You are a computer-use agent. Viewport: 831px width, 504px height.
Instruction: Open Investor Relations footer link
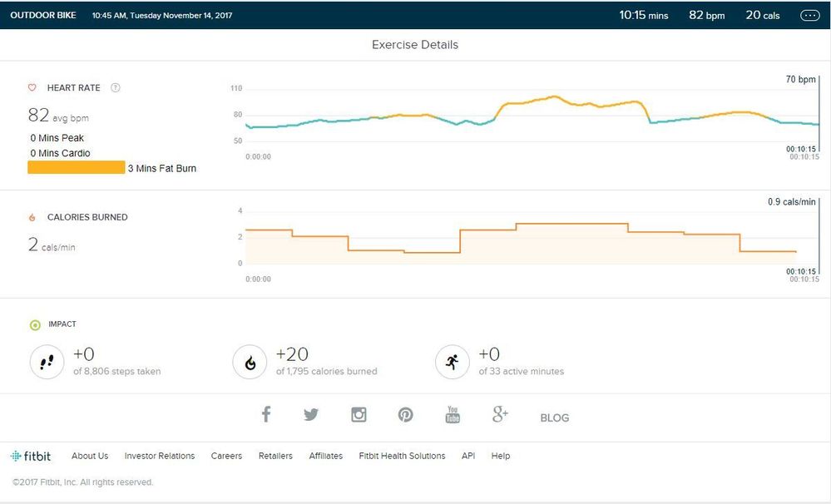[159, 456]
